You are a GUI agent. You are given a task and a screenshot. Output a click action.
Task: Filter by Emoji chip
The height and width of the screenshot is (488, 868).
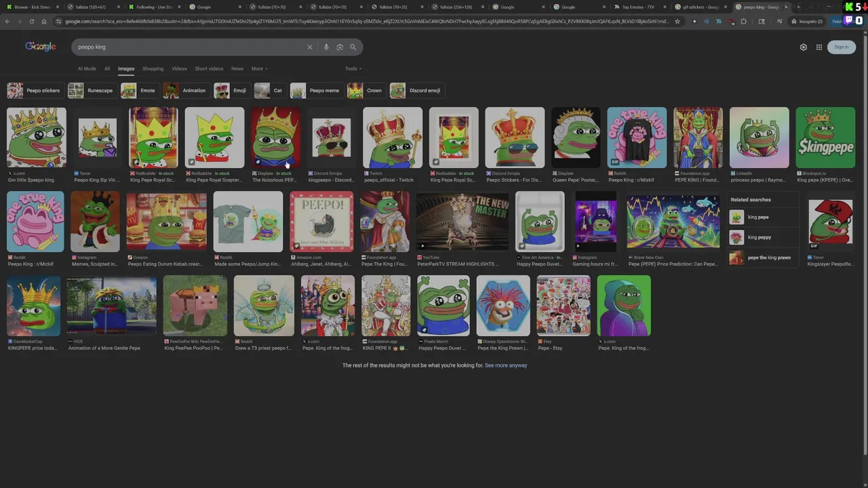tap(231, 90)
